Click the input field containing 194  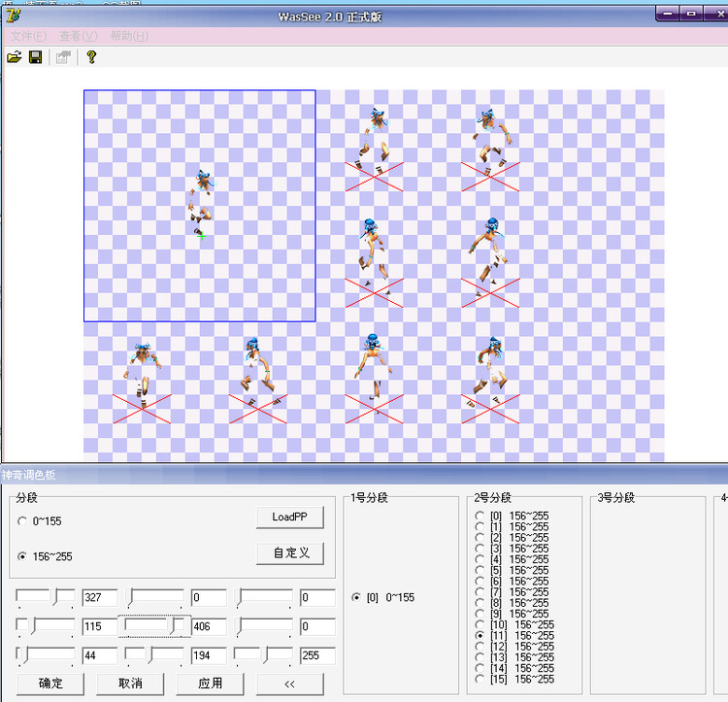209,655
